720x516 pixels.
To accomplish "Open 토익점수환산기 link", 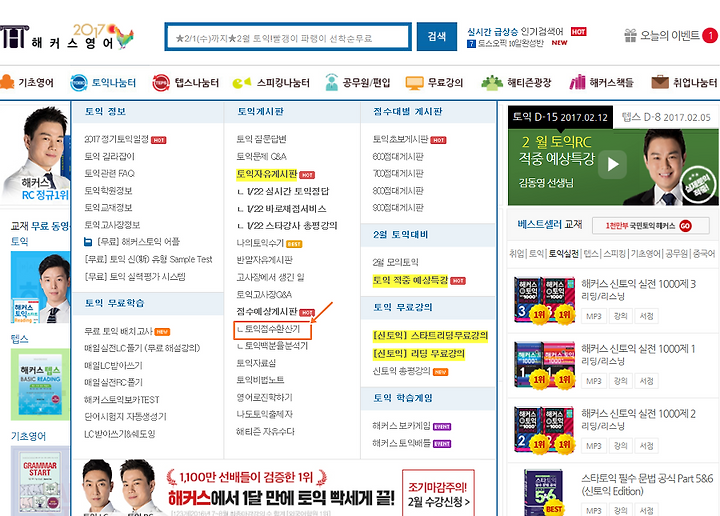I will [272, 329].
